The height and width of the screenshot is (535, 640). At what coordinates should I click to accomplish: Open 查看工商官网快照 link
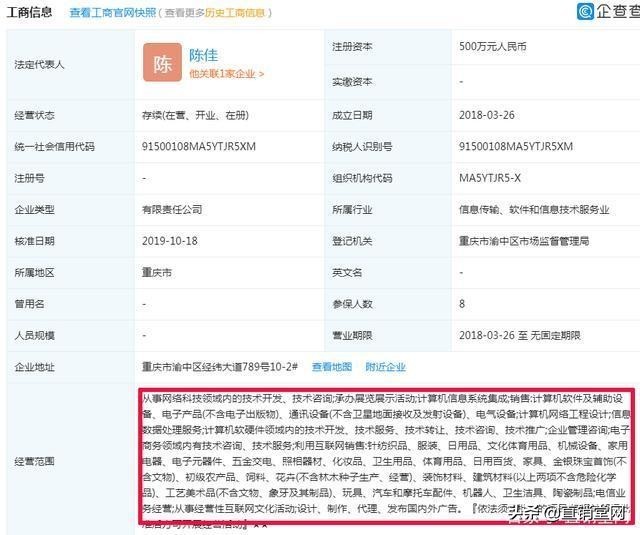(114, 13)
